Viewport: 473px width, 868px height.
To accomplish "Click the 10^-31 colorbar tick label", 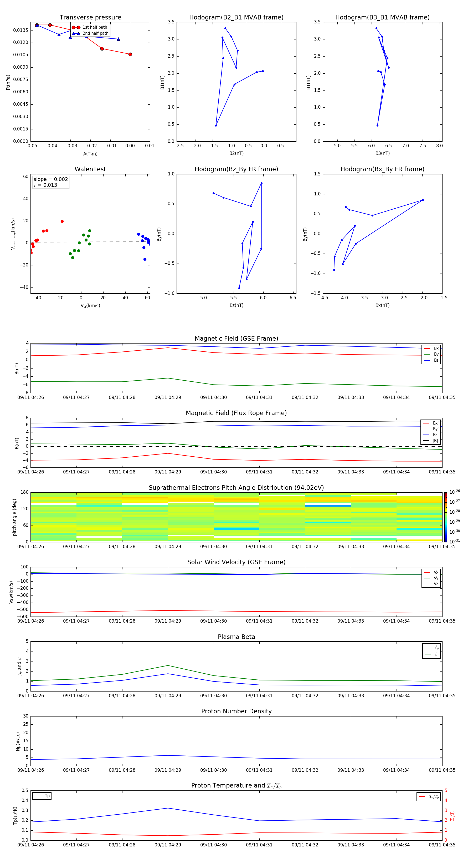I will (x=455, y=542).
